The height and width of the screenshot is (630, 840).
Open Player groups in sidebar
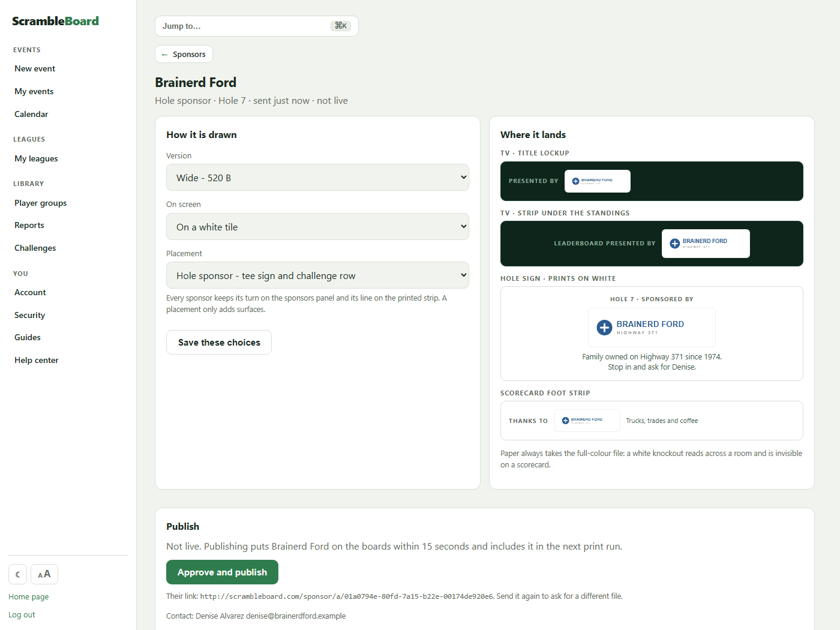(41, 203)
